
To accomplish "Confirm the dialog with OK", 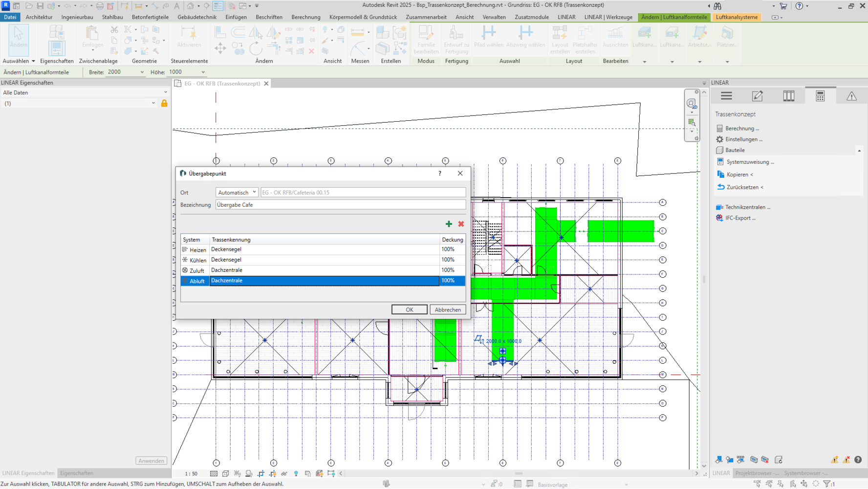I will tap(409, 310).
